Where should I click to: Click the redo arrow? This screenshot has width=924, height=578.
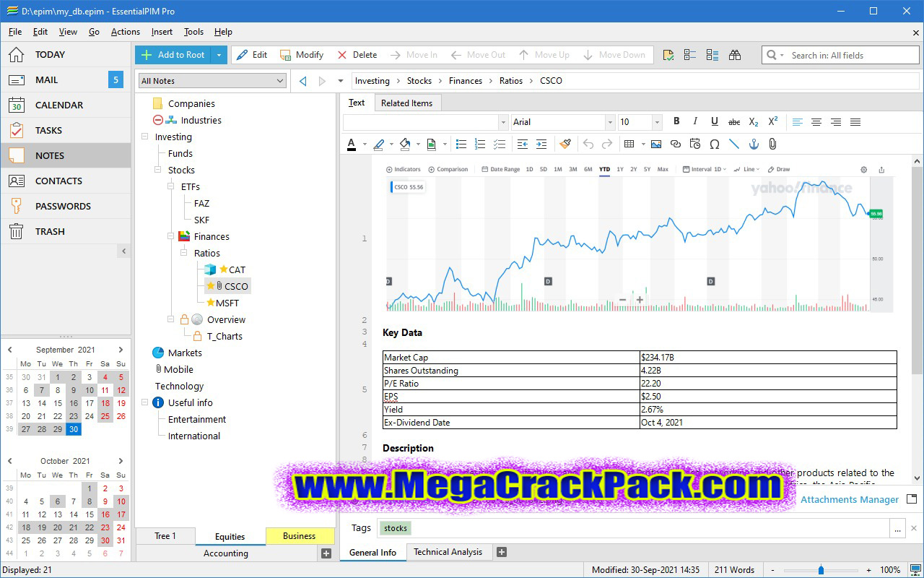[607, 144]
